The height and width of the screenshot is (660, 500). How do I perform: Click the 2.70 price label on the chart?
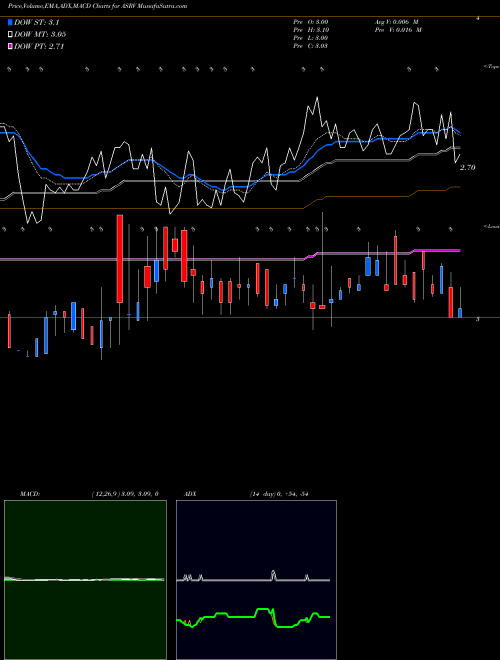(x=467, y=168)
